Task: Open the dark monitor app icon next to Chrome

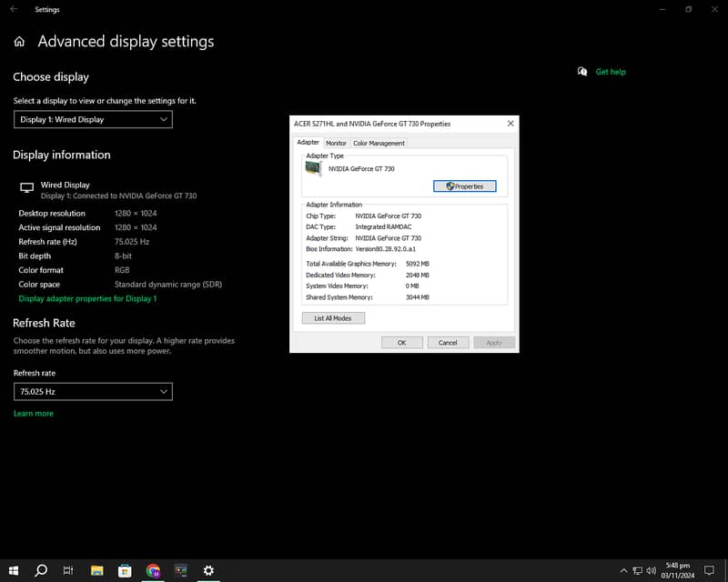Action: pos(180,570)
